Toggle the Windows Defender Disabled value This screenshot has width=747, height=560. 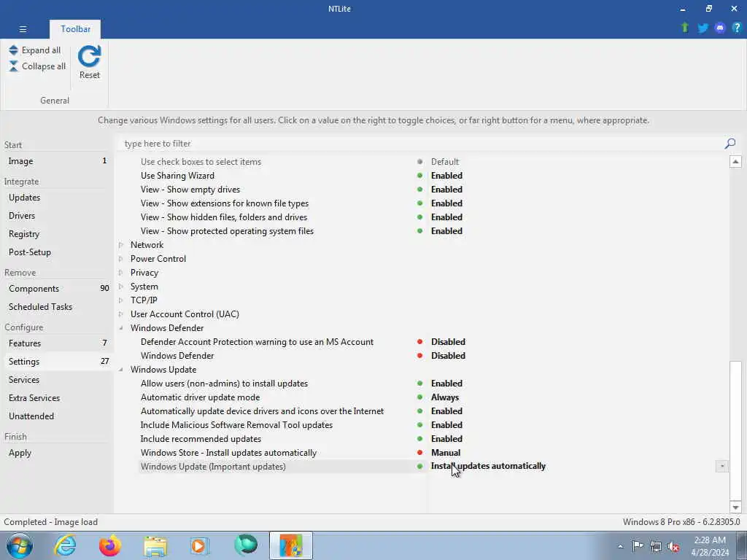pos(449,356)
